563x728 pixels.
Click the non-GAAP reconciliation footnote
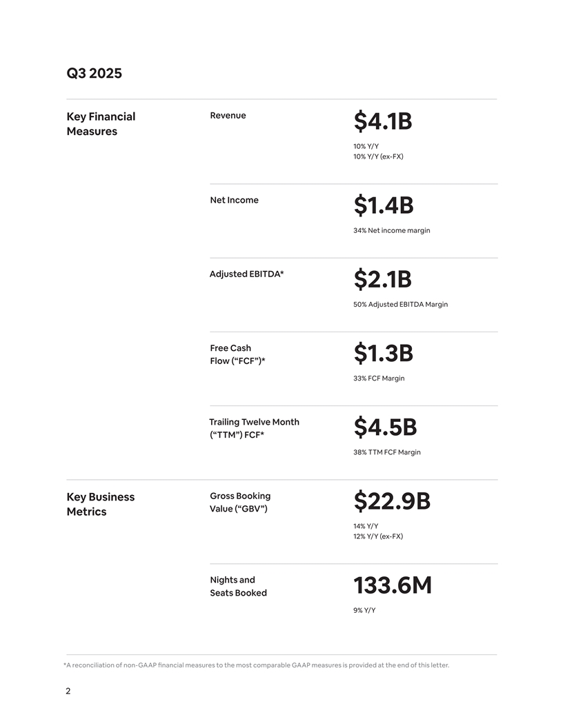click(x=256, y=665)
